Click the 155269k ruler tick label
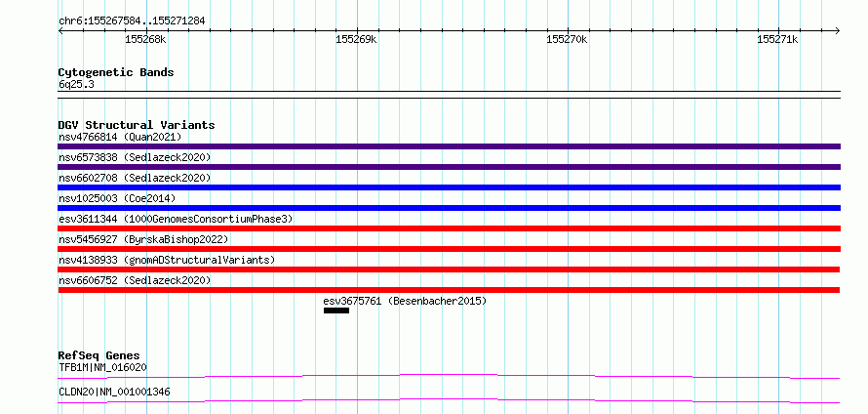 pos(356,39)
